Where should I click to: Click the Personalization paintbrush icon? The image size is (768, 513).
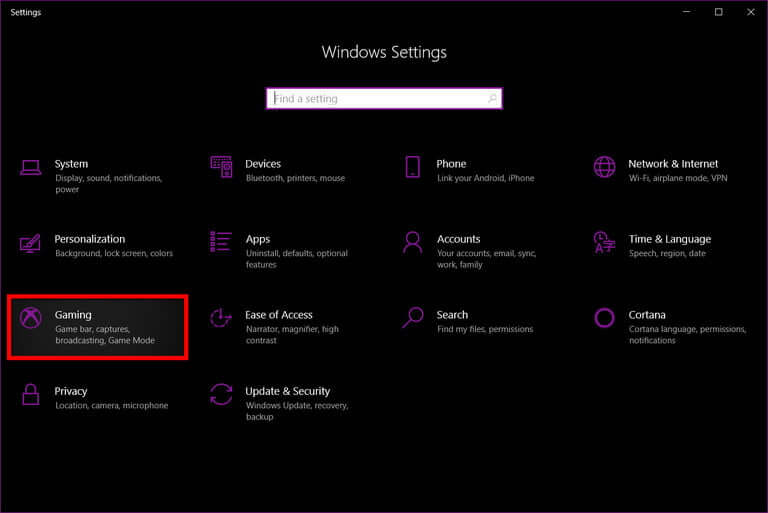[x=30, y=243]
